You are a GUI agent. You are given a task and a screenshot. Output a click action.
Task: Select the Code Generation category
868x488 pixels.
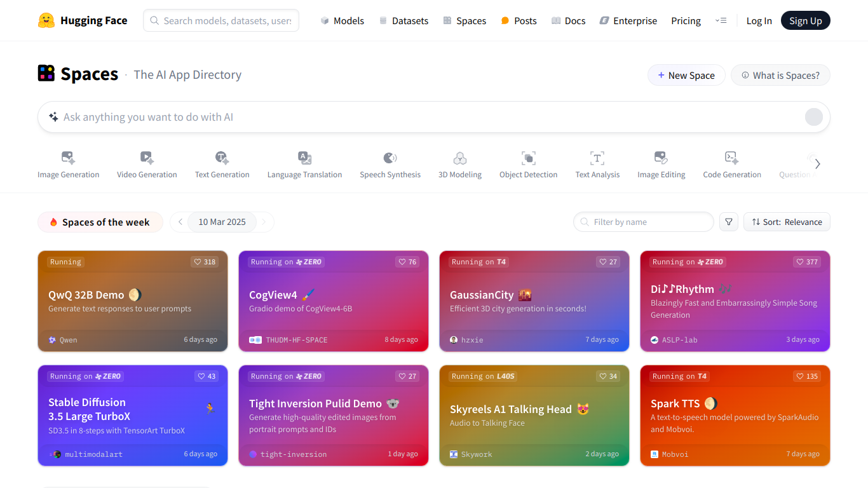point(732,165)
